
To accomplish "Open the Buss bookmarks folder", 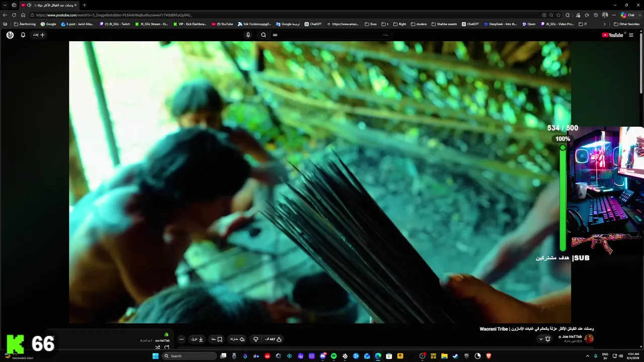I will coord(371,24).
